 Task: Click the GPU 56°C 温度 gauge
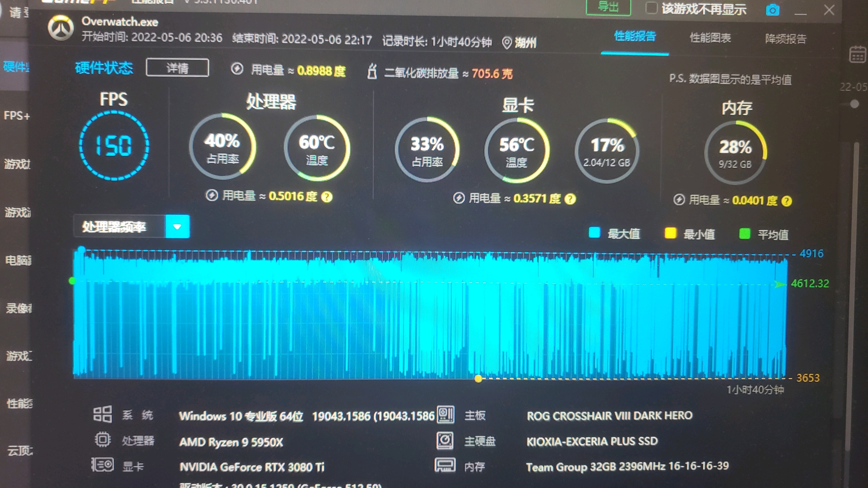click(517, 151)
